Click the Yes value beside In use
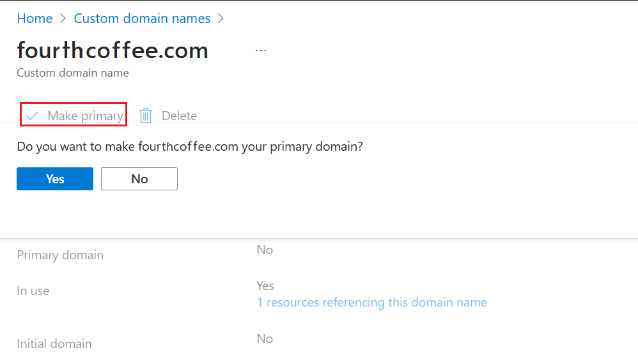This screenshot has height=364, width=638. click(265, 285)
